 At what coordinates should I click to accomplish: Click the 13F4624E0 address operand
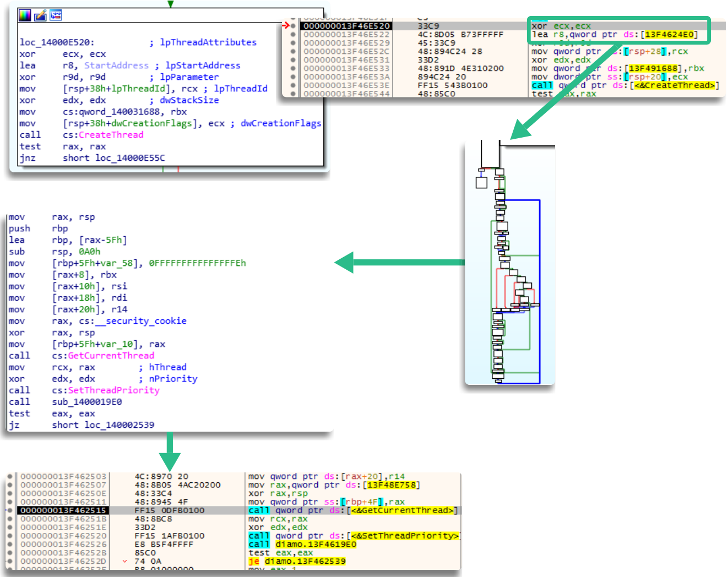[669, 34]
